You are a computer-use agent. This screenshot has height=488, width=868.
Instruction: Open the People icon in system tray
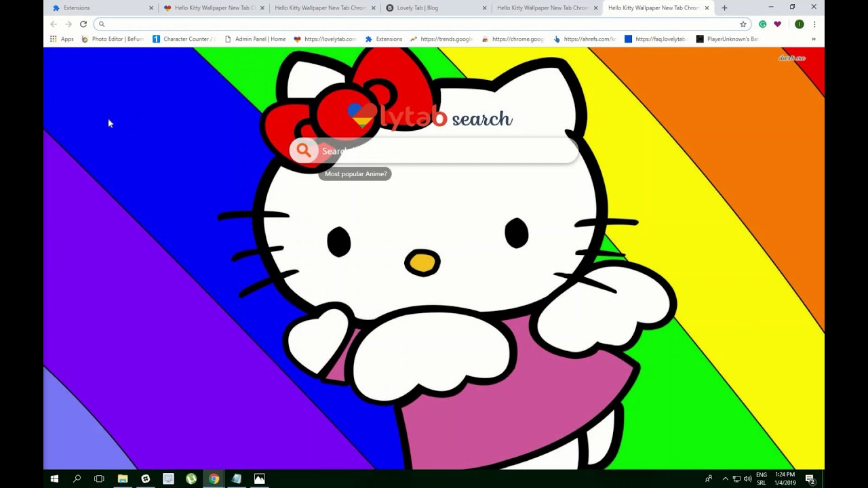(709, 479)
